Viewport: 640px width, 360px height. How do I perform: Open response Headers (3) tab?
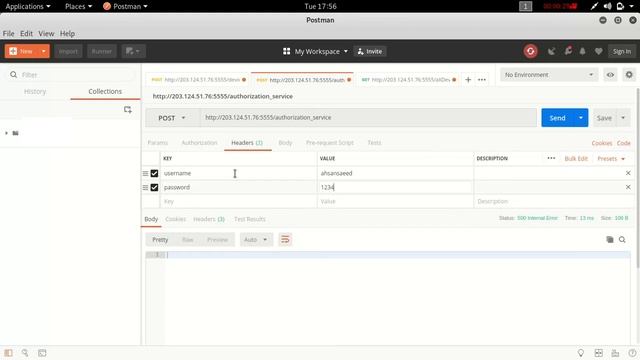tap(209, 219)
